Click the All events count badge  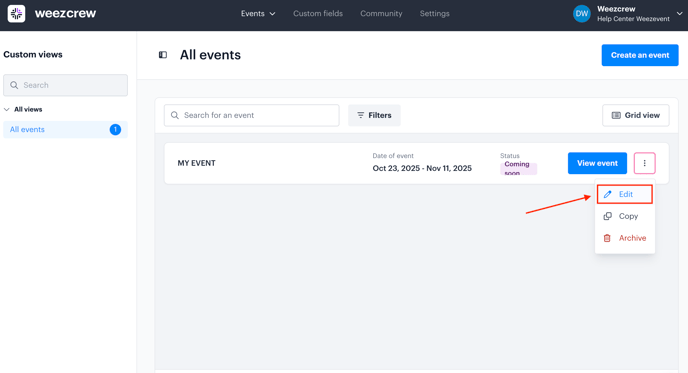(115, 129)
